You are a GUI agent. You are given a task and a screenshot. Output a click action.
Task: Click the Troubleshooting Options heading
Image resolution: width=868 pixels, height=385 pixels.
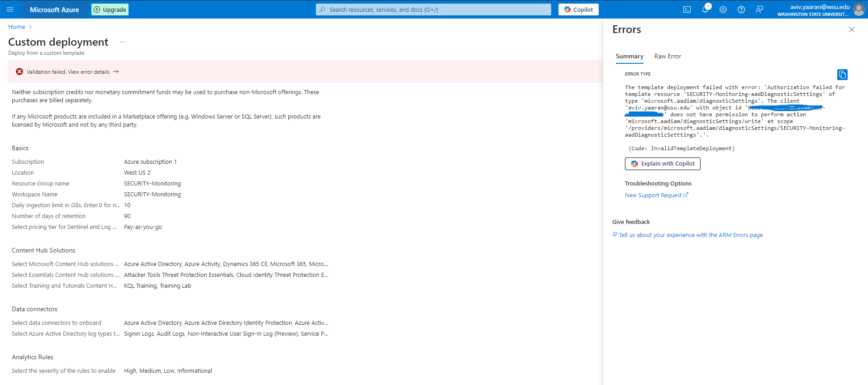(x=658, y=183)
